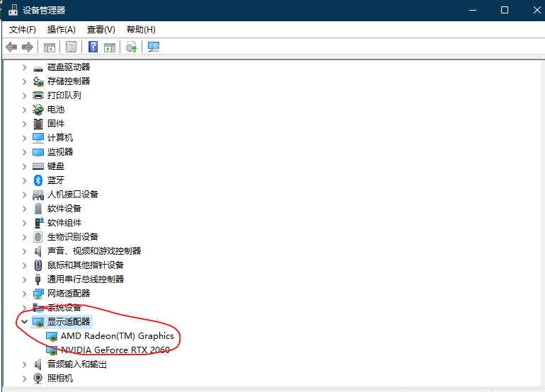Open the 操作(A) menu

click(61, 30)
